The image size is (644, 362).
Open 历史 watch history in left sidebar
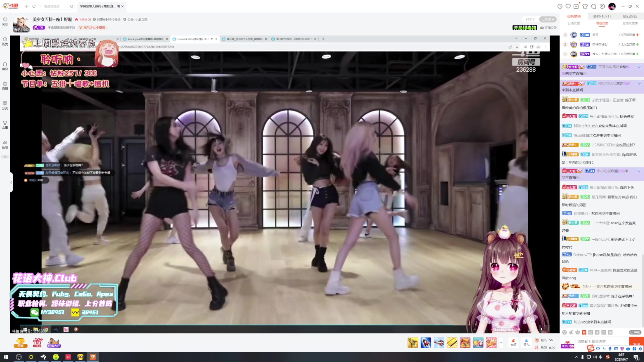[x=5, y=41]
